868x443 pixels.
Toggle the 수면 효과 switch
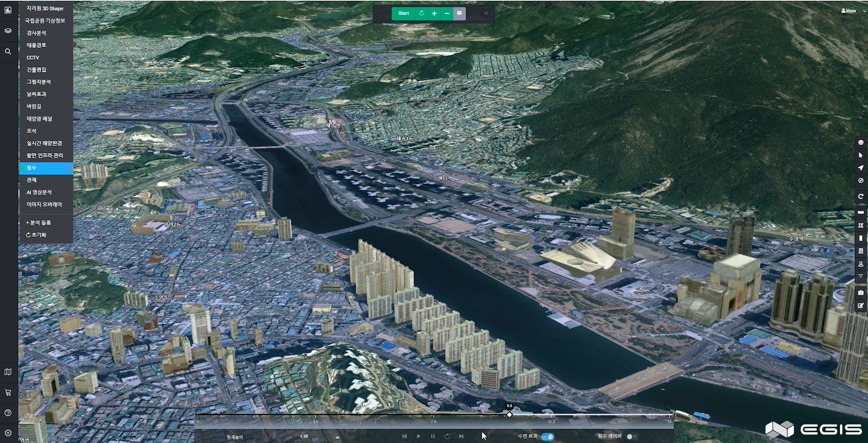(547, 437)
